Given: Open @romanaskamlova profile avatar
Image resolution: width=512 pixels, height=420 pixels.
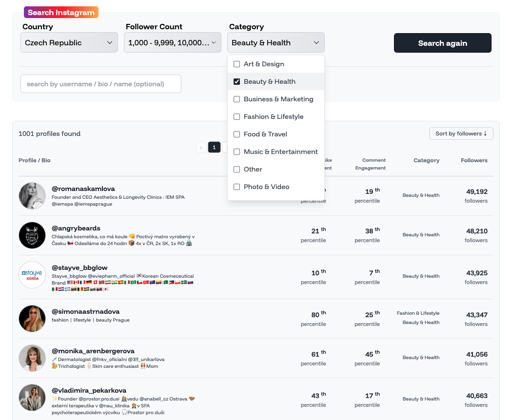Looking at the screenshot, I should point(32,196).
